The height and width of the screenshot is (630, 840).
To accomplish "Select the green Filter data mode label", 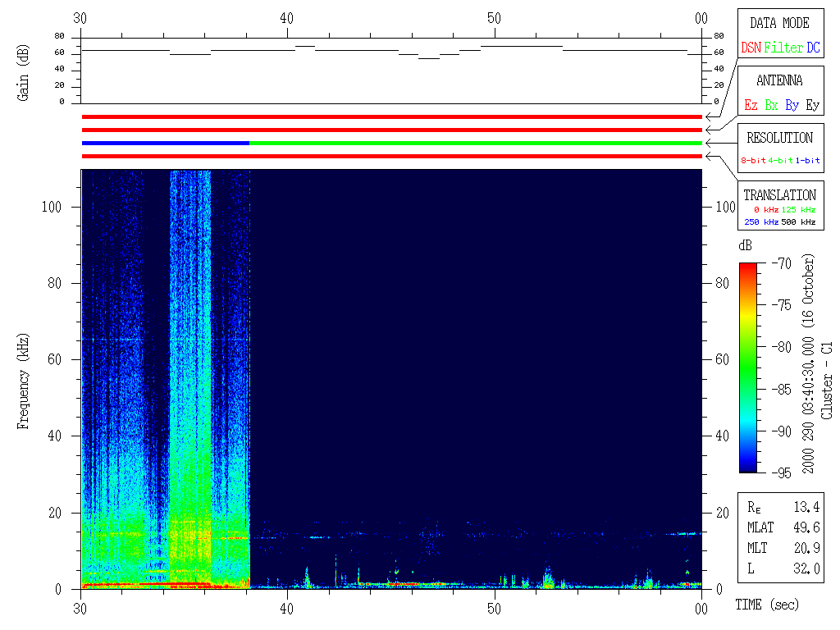I will (x=783, y=48).
